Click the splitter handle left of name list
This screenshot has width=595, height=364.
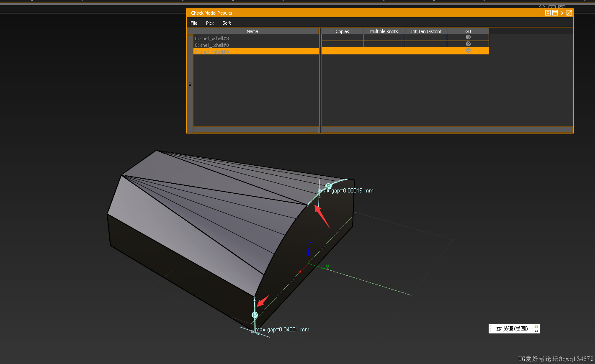pyautogui.click(x=190, y=84)
